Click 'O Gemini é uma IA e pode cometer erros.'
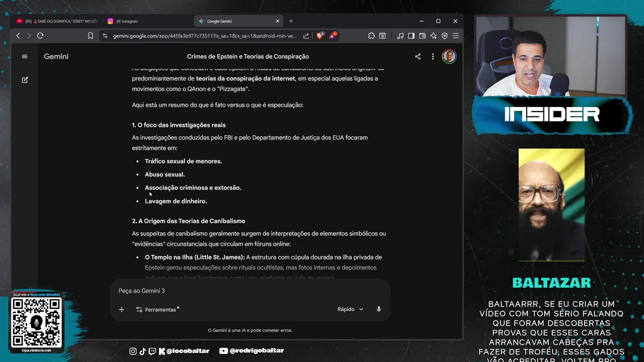644x362 pixels. [x=250, y=330]
